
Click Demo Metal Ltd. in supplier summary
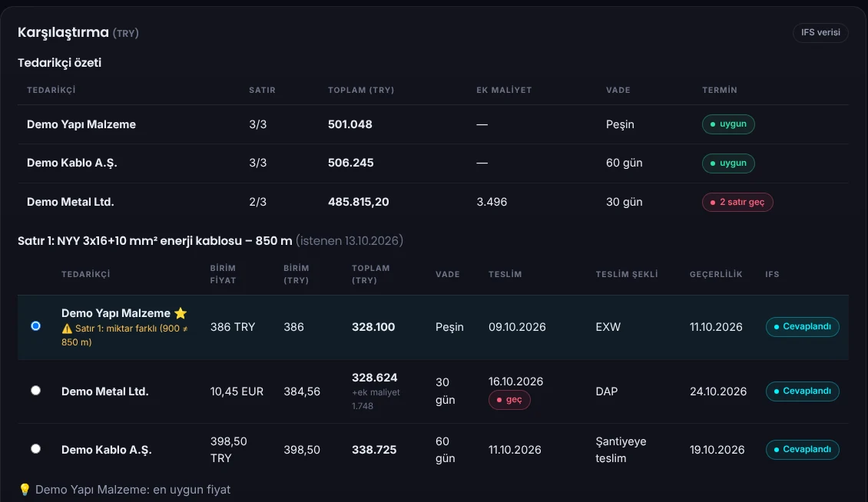[x=71, y=202]
